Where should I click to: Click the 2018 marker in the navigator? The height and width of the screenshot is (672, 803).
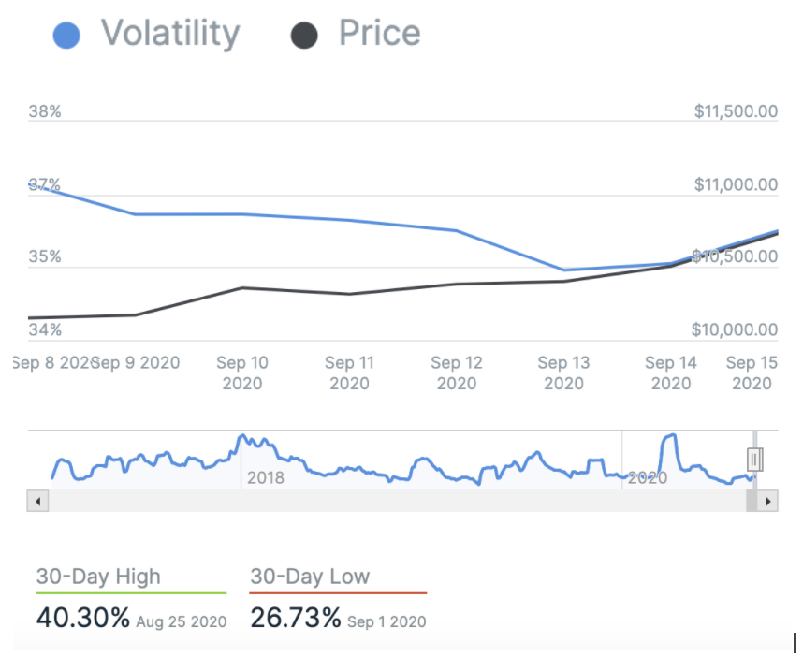pyautogui.click(x=265, y=478)
